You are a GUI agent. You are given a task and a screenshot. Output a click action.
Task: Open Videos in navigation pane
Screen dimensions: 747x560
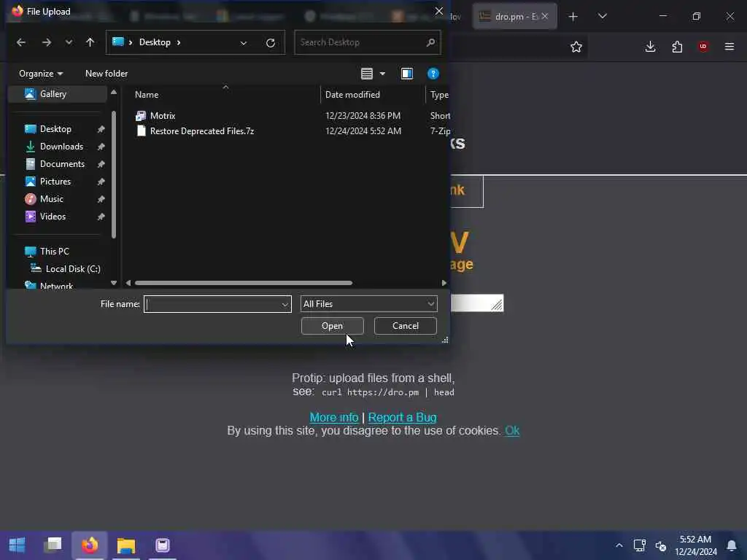coord(53,217)
